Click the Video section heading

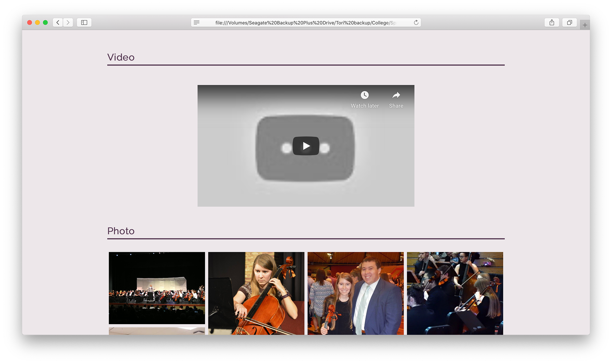click(121, 57)
